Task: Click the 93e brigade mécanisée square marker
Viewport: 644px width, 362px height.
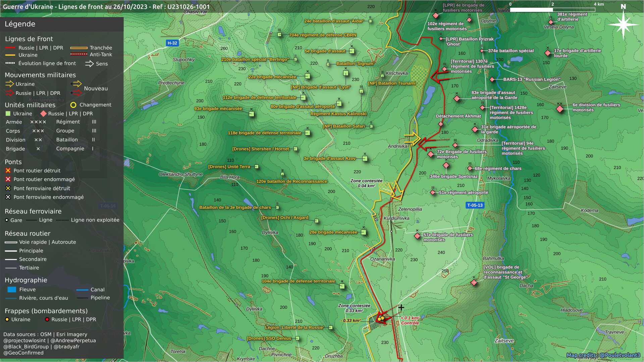Action: click(252, 114)
